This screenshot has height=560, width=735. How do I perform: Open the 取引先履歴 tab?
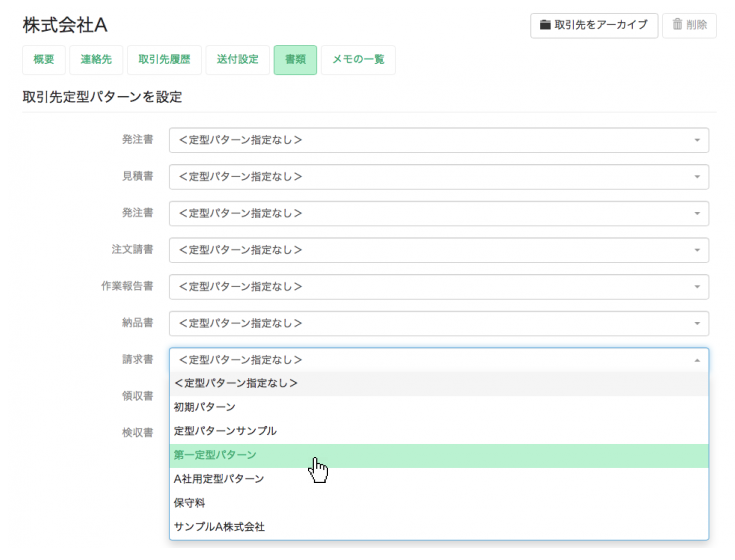pyautogui.click(x=164, y=60)
